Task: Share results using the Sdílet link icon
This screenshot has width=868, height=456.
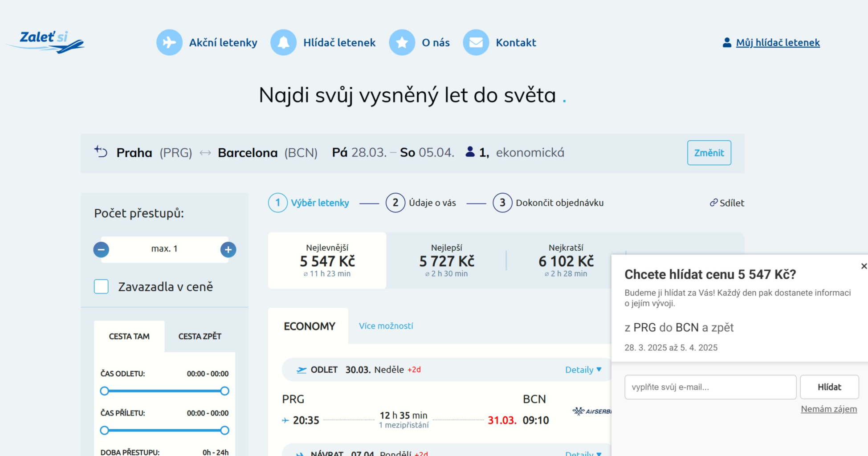Action: (713, 203)
